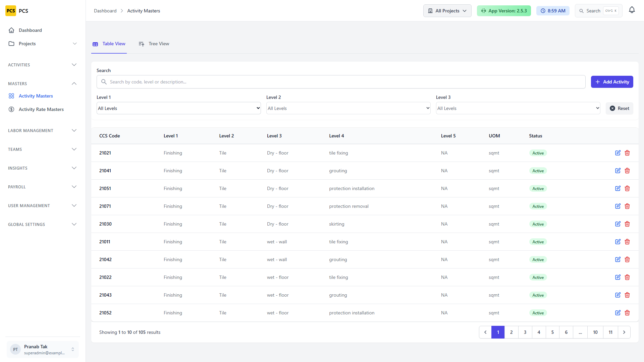The width and height of the screenshot is (644, 362).
Task: Open the Level 2 filter dropdown
Action: (348, 108)
